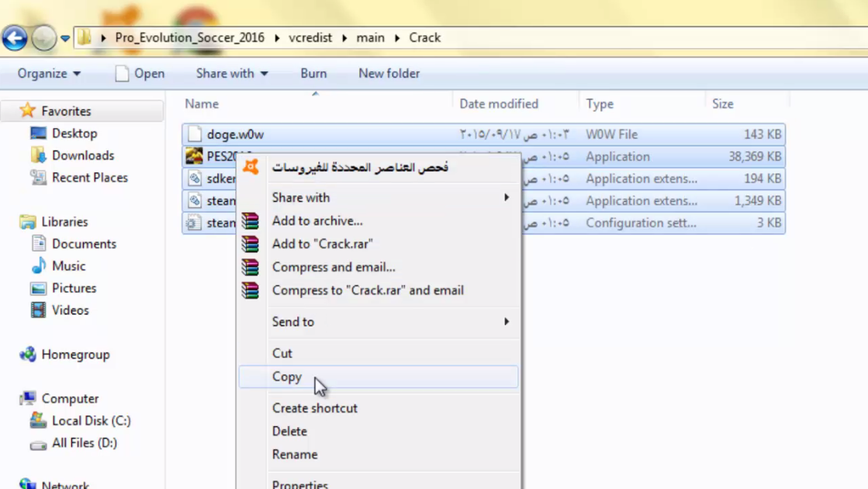Click the folder icon in address bar
The height and width of the screenshot is (489, 868).
[x=84, y=38]
